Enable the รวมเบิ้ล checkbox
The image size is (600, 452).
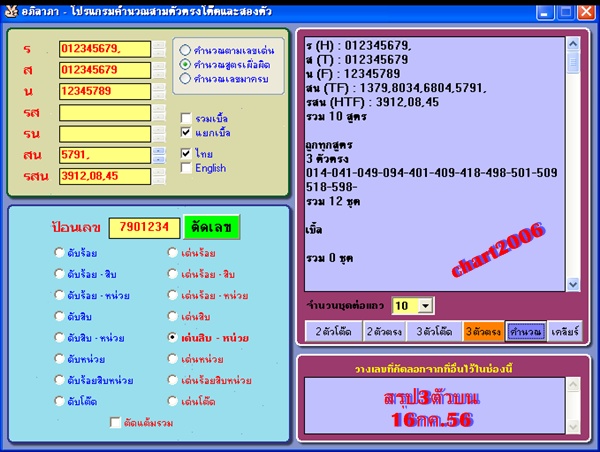pyautogui.click(x=186, y=118)
